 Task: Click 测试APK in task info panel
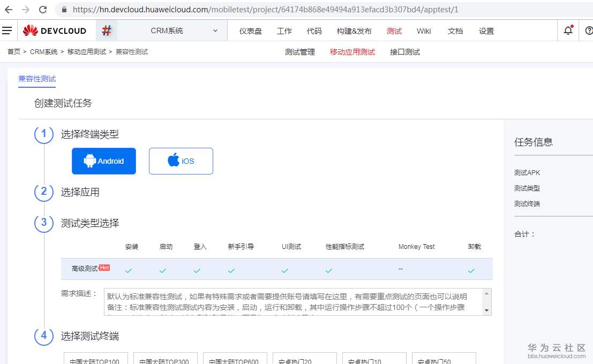click(527, 172)
